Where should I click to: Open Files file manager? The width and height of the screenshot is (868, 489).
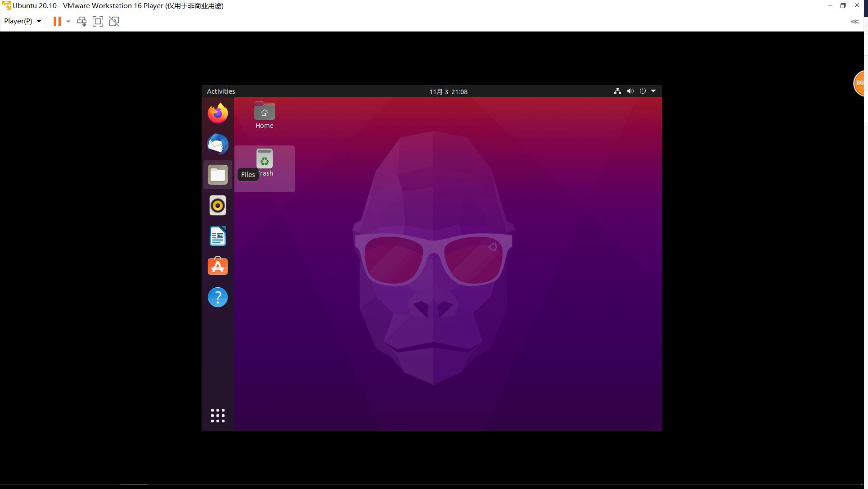coord(217,174)
